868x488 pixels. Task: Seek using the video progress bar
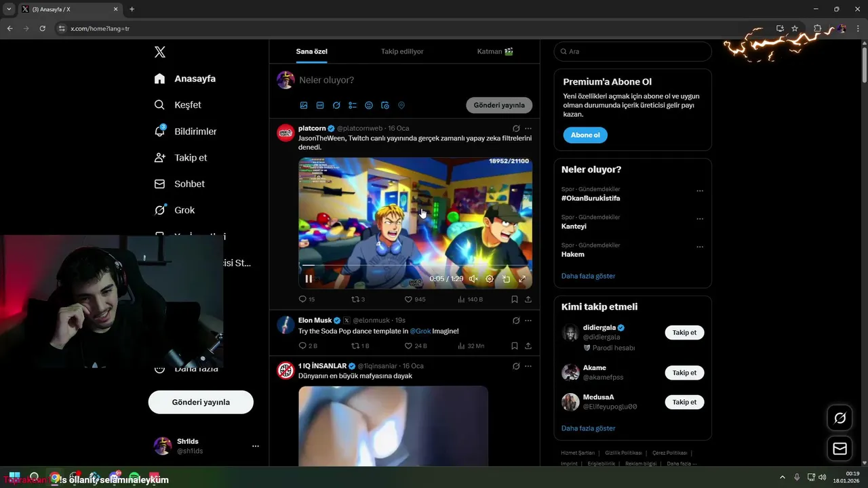pos(415,265)
